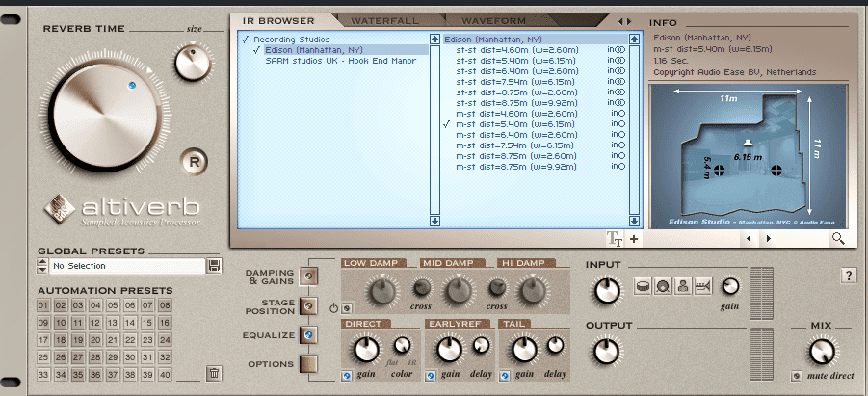Select the bass drum input source icon
This screenshot has width=868, height=396.
point(663,286)
